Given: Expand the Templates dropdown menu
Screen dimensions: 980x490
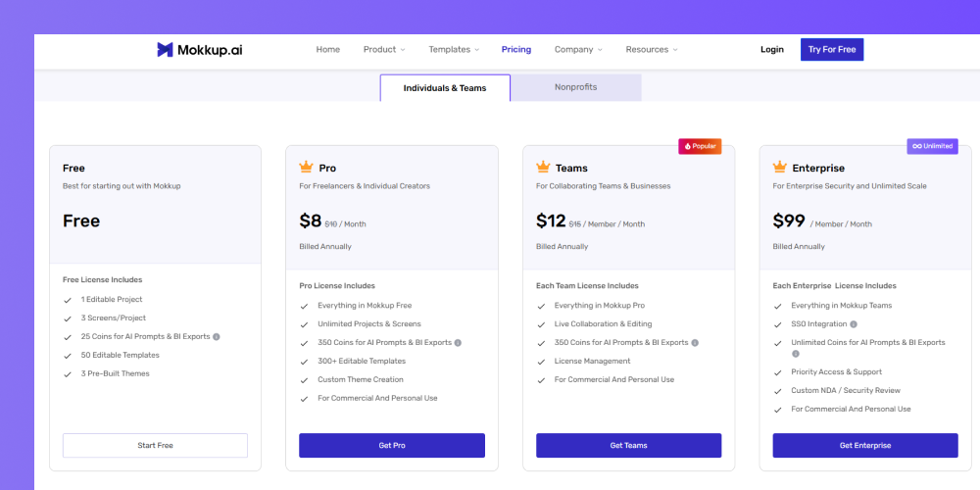Looking at the screenshot, I should tap(454, 49).
